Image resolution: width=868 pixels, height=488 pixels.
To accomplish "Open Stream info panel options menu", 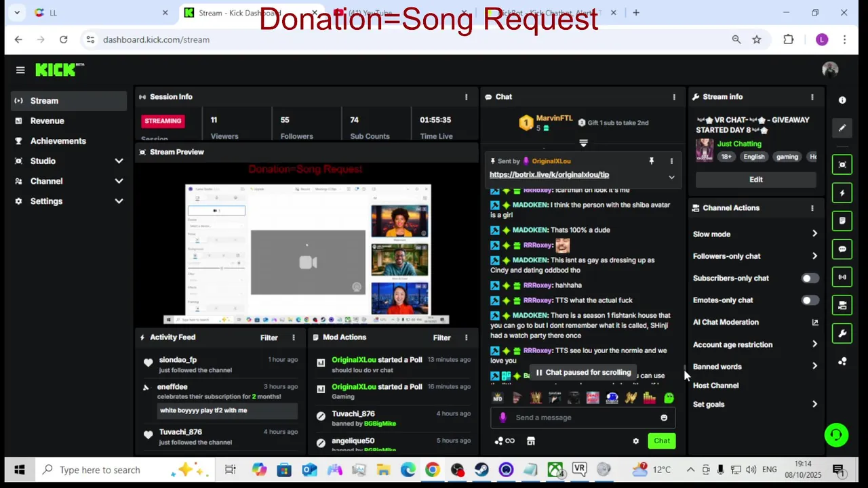I will [812, 97].
